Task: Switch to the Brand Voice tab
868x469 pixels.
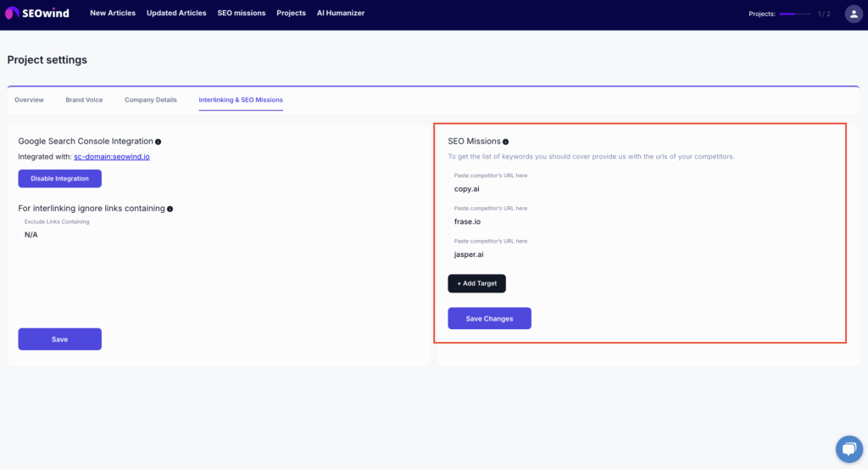Action: click(x=84, y=100)
